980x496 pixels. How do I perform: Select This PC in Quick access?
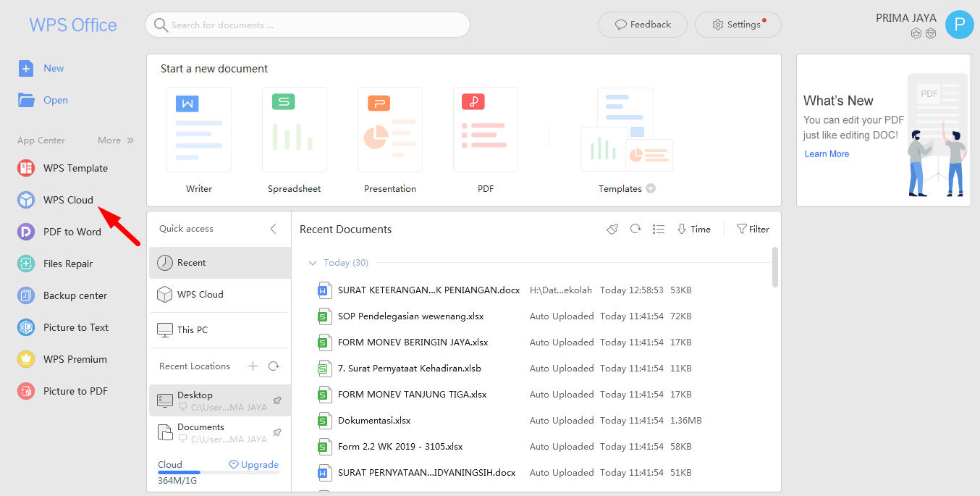(x=220, y=329)
